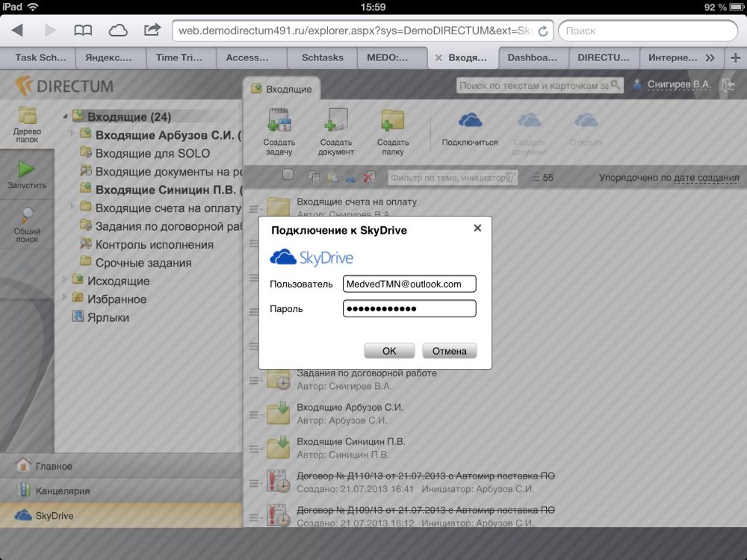Click the DIRECTUM logo
The height and width of the screenshot is (560, 747).
(65, 86)
